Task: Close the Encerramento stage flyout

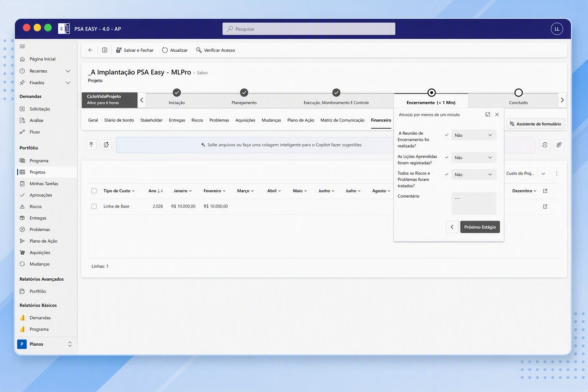Action: pyautogui.click(x=497, y=114)
